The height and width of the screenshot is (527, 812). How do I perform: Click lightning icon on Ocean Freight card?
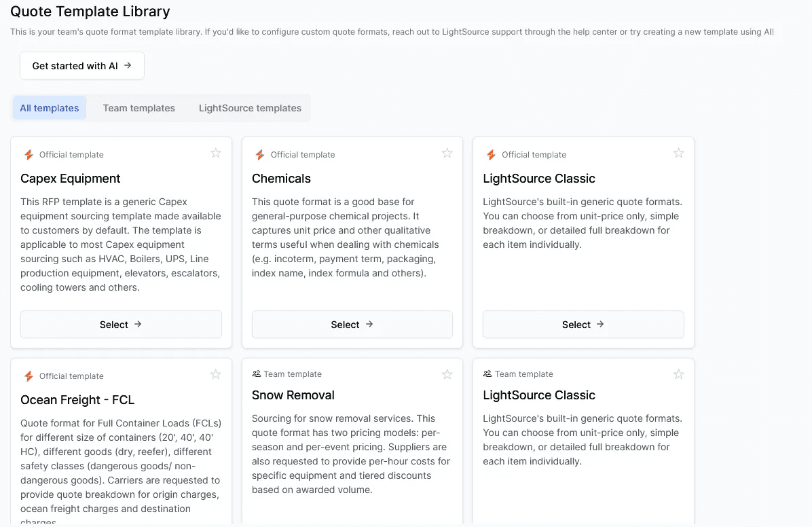tap(29, 376)
